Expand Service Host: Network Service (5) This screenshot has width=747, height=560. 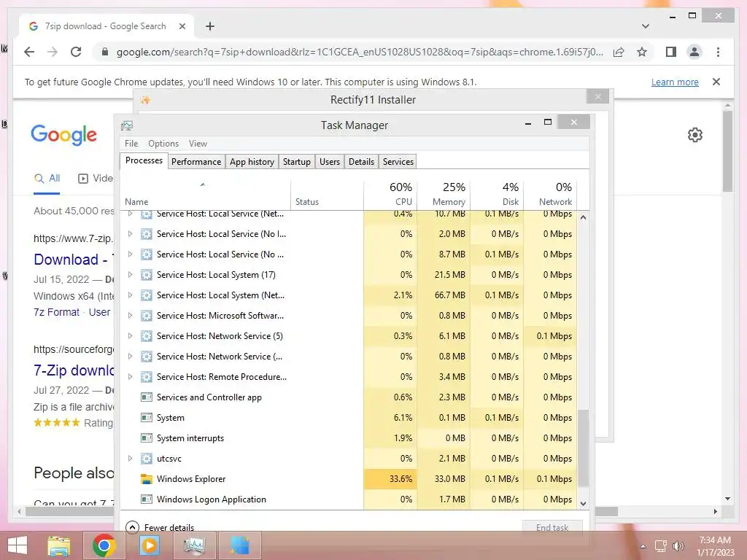[130, 335]
